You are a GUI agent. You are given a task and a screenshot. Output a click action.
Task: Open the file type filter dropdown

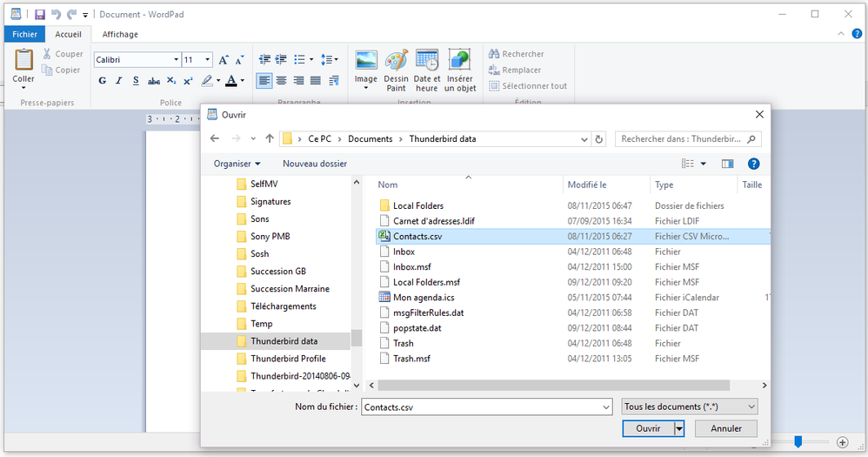[690, 407]
